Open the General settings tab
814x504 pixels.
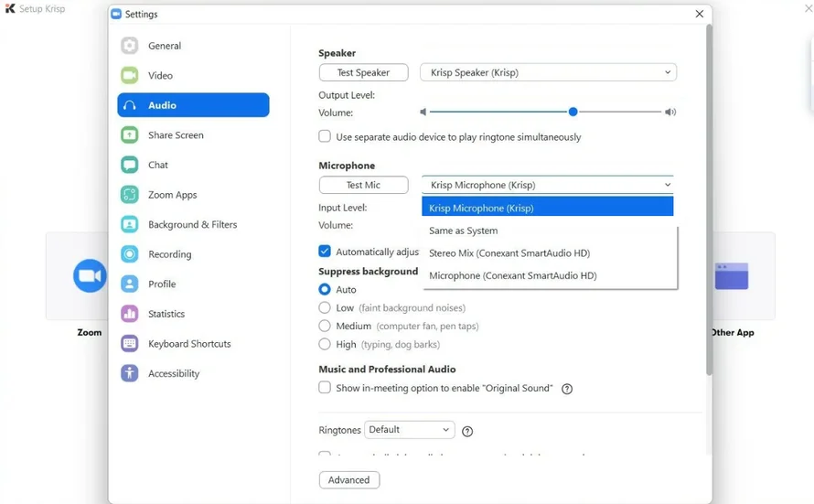point(193,46)
